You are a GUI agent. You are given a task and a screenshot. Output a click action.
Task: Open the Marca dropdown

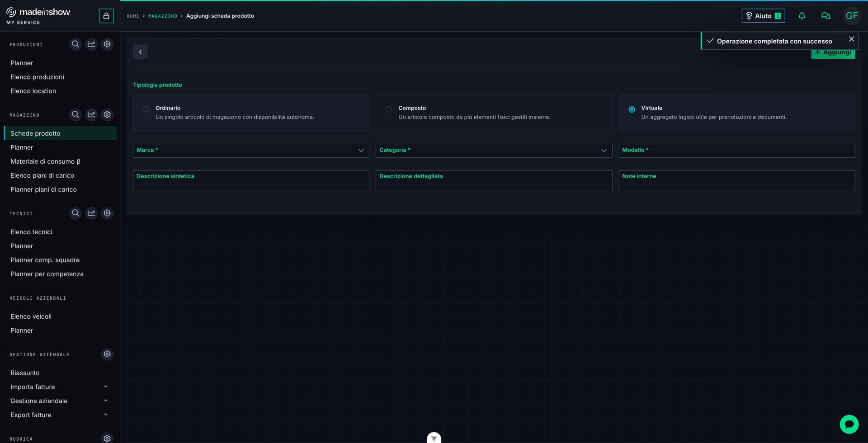(251, 151)
